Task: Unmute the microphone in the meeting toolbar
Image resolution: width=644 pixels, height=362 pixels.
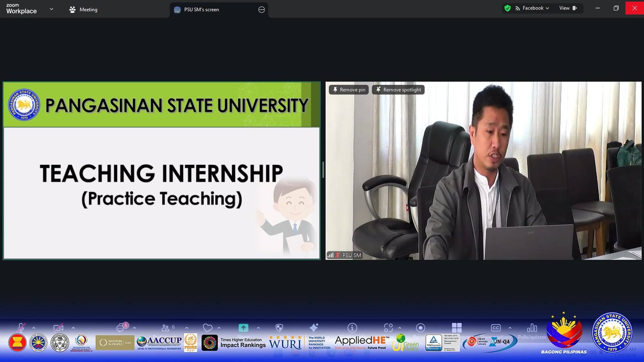Action: (21, 328)
